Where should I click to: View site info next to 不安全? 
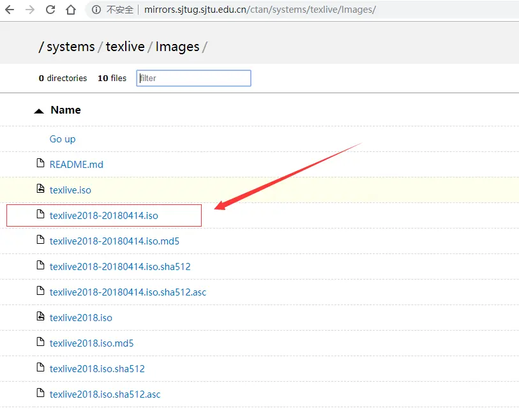96,10
